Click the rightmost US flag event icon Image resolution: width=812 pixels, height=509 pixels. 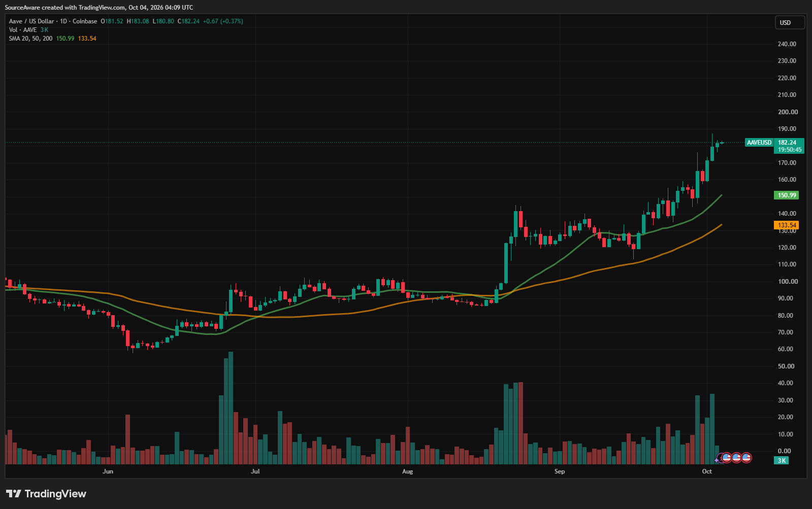coord(746,458)
